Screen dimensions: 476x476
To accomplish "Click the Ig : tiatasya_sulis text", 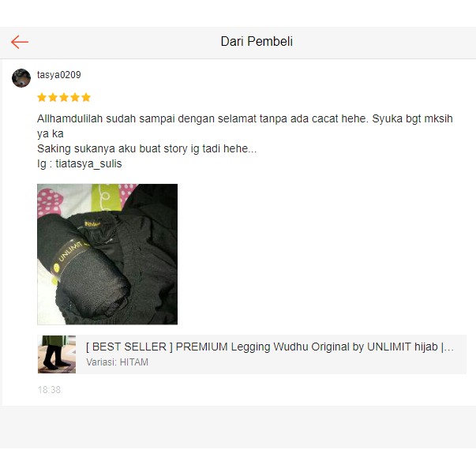I will [80, 163].
